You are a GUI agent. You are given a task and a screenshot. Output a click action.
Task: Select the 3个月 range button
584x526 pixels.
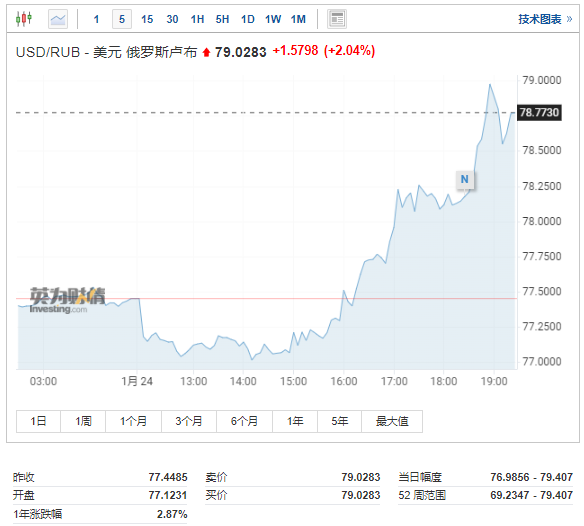tap(189, 421)
